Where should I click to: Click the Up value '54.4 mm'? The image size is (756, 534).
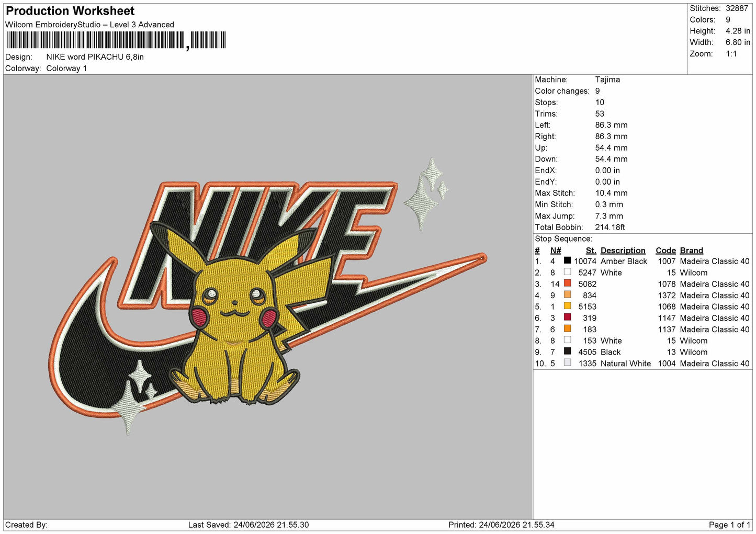pyautogui.click(x=611, y=148)
